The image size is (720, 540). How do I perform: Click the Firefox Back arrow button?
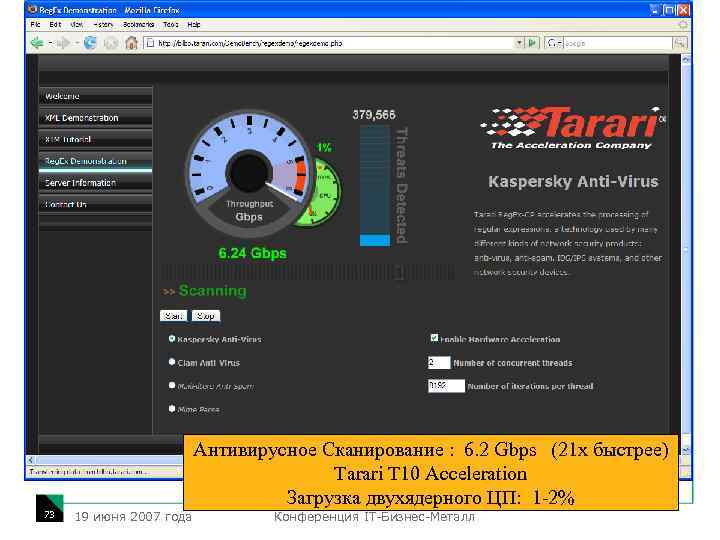tap(37, 43)
